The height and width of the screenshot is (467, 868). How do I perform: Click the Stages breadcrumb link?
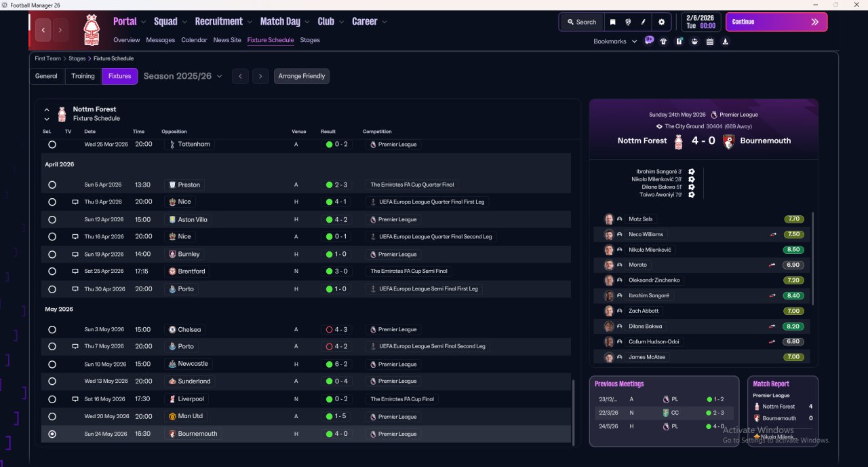77,58
